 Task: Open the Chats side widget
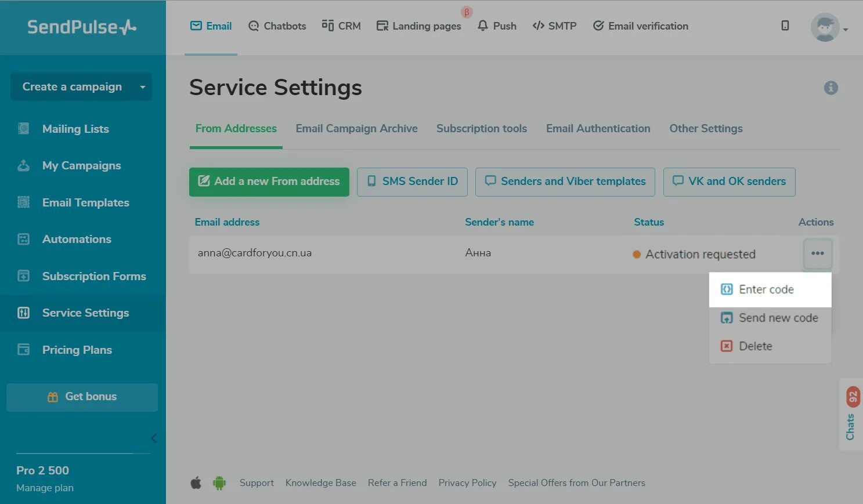tap(851, 414)
